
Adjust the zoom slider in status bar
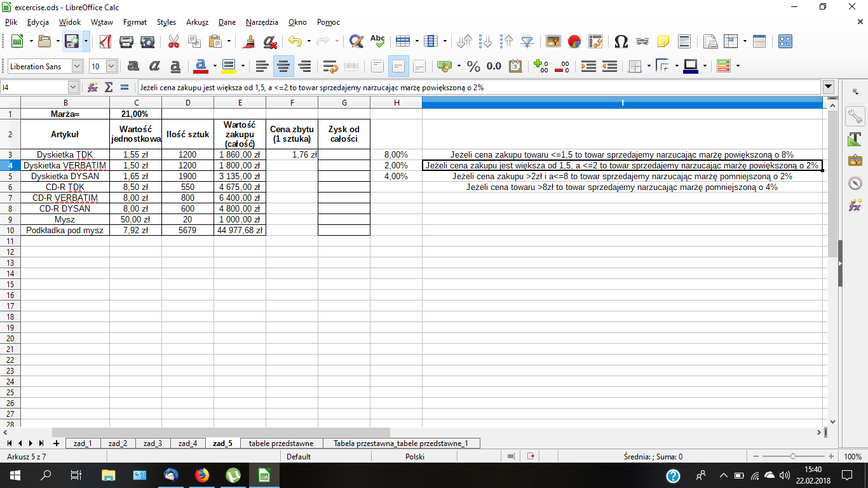coord(793,456)
